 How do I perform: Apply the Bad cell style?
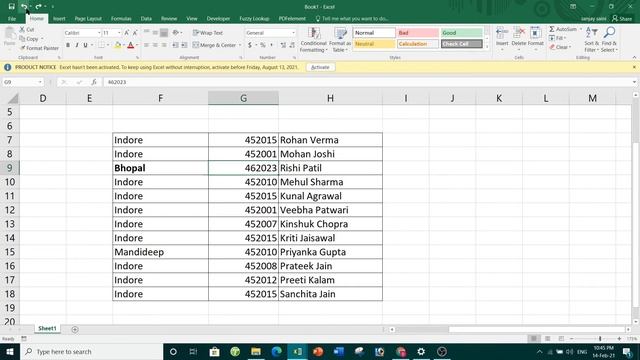point(418,33)
